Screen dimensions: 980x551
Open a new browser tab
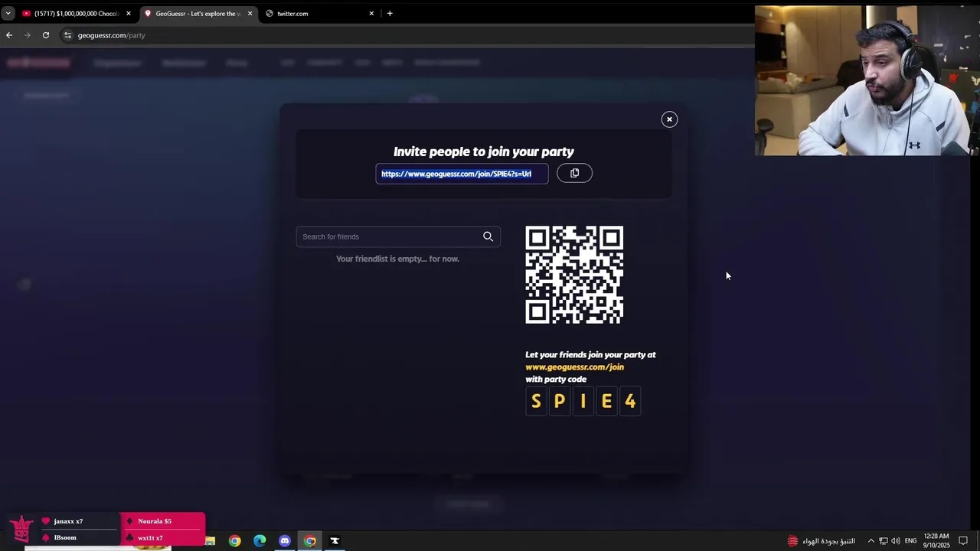coord(390,13)
